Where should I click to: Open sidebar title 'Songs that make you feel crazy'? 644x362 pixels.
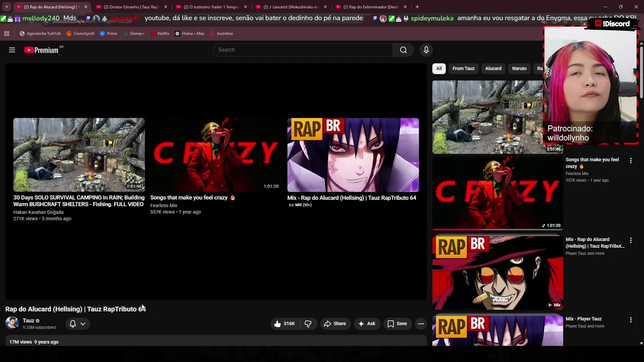(592, 163)
